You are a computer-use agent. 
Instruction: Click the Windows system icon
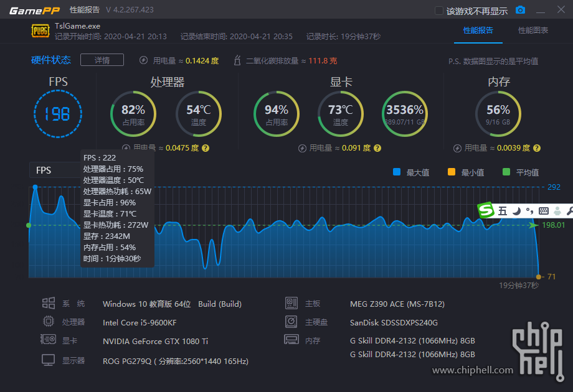[x=48, y=303]
